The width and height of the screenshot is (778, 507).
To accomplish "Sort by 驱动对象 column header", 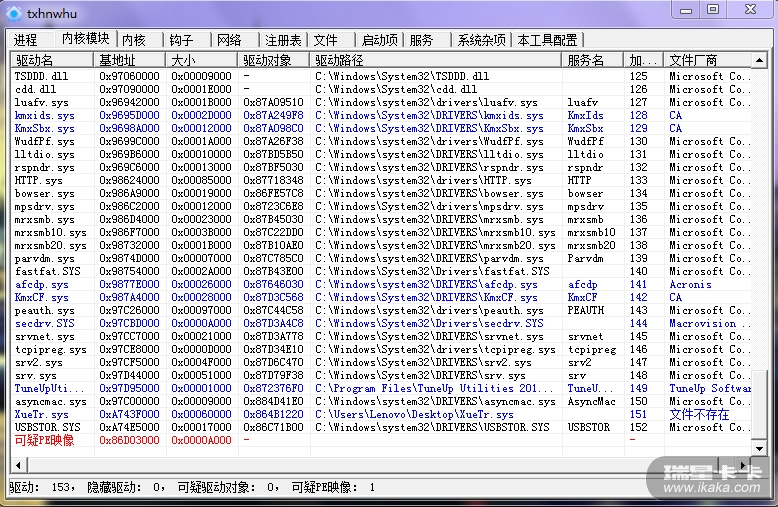I will (x=273, y=60).
